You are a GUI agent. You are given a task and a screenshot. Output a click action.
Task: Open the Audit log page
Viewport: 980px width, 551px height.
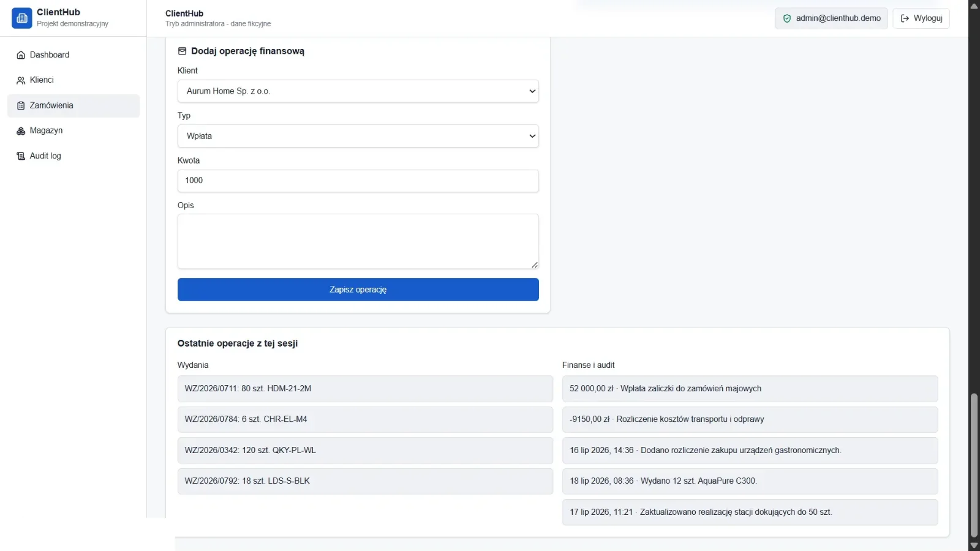73,156
